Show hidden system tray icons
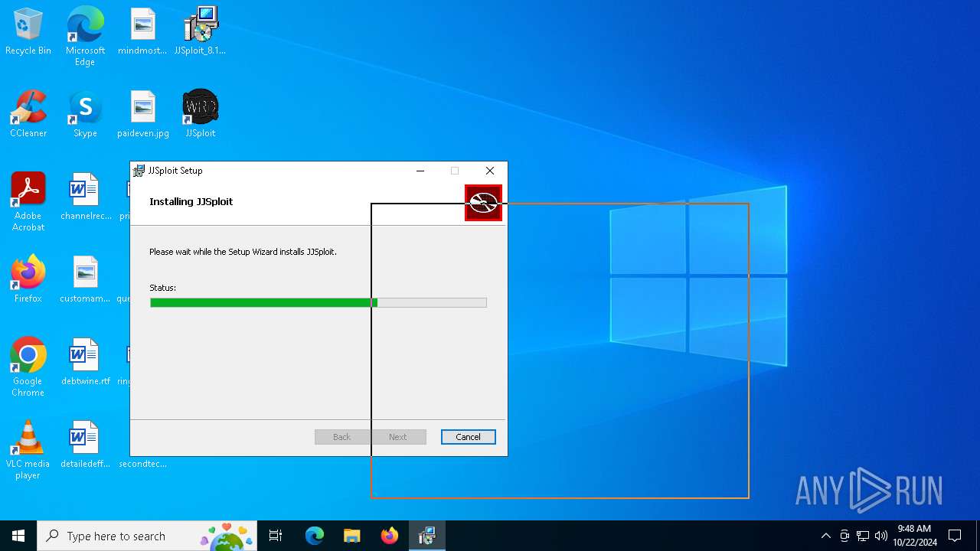Image resolution: width=980 pixels, height=551 pixels. 825,536
